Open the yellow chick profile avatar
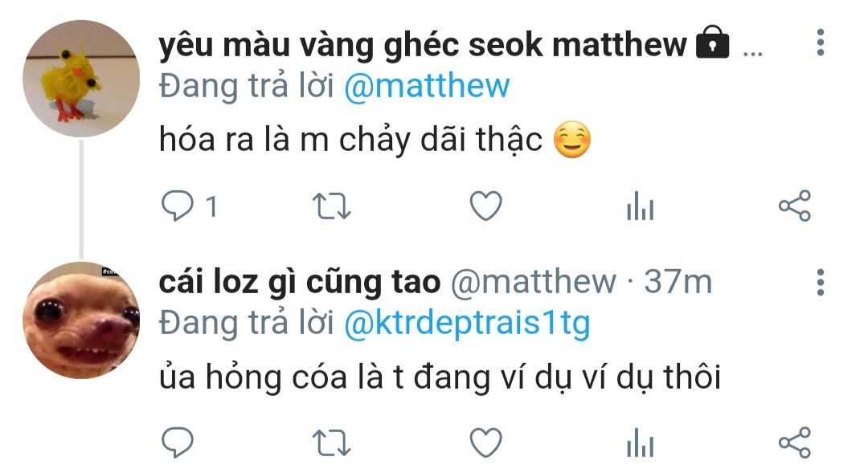Screen dimensions: 868x465 (81, 78)
